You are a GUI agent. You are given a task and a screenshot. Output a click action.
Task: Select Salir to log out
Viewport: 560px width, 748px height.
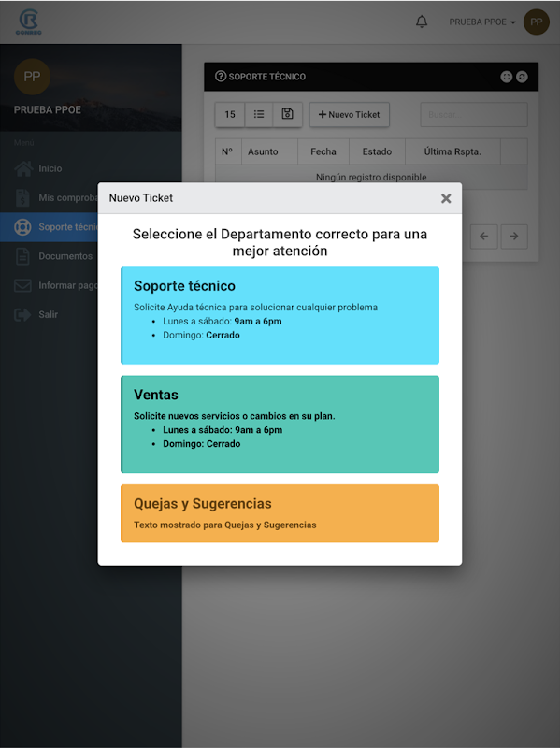[49, 314]
